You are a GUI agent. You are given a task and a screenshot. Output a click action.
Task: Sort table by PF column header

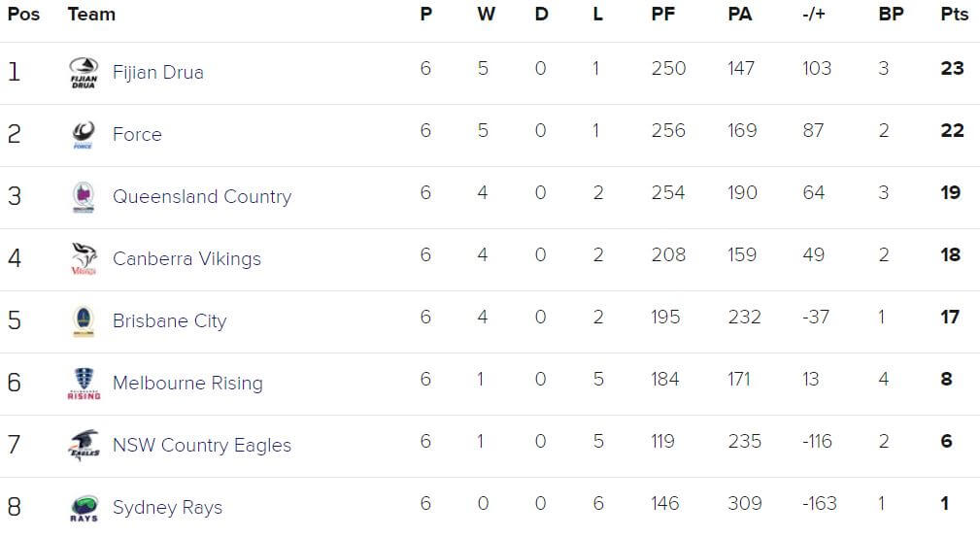pos(663,14)
